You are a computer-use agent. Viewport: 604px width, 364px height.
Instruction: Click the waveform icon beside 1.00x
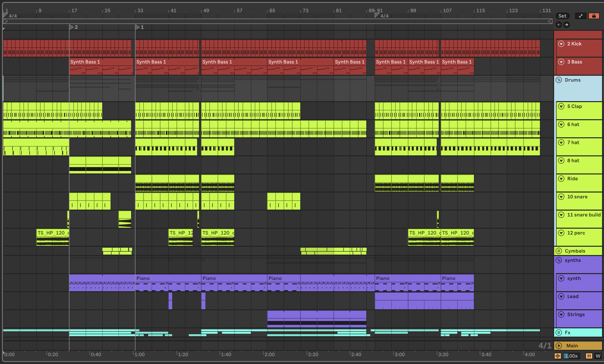pyautogui.click(x=558, y=356)
